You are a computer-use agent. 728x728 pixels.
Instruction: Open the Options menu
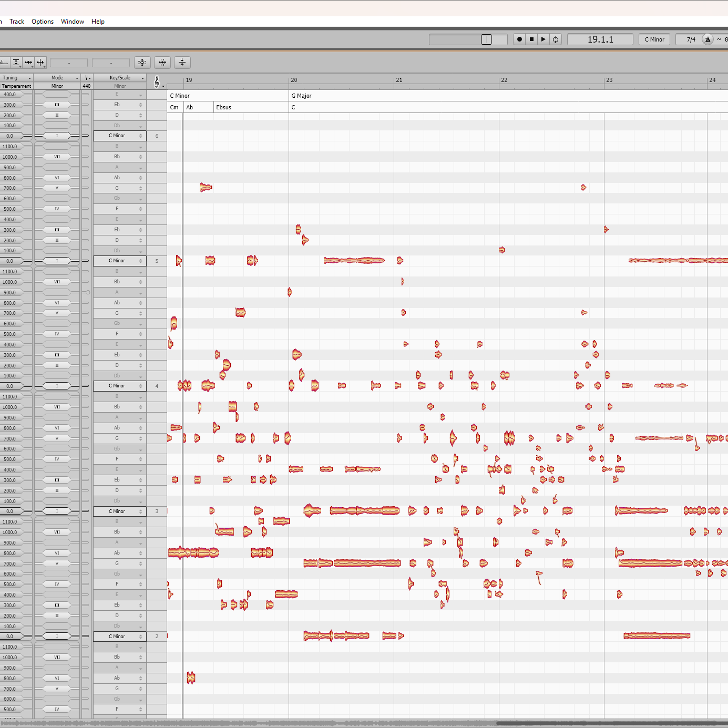click(43, 22)
